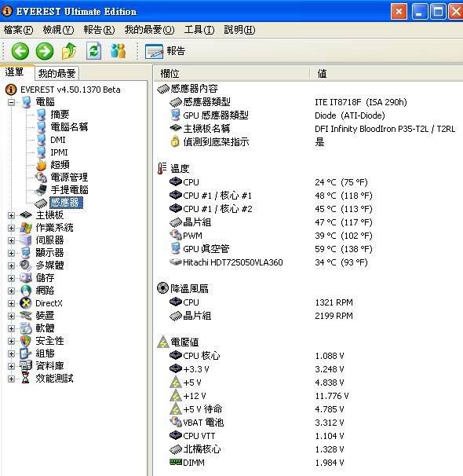The image size is (463, 476).
Task: Click the 報告 report toolbar button
Action: coord(166,51)
